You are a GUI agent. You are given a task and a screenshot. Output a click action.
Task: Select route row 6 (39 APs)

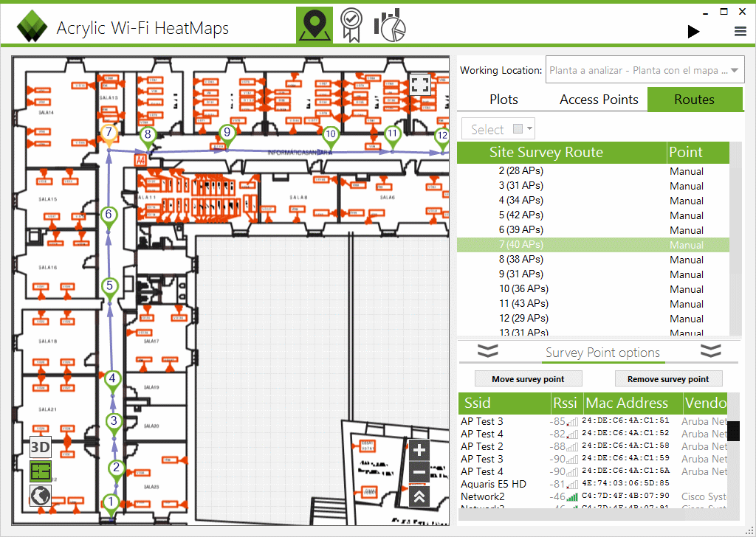[x=593, y=229]
